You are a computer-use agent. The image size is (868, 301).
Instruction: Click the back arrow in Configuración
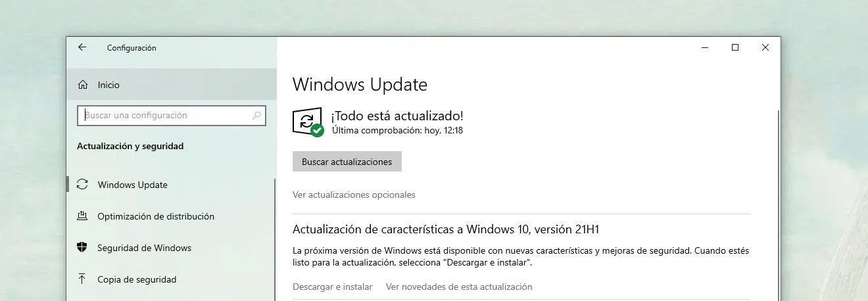tap(82, 47)
